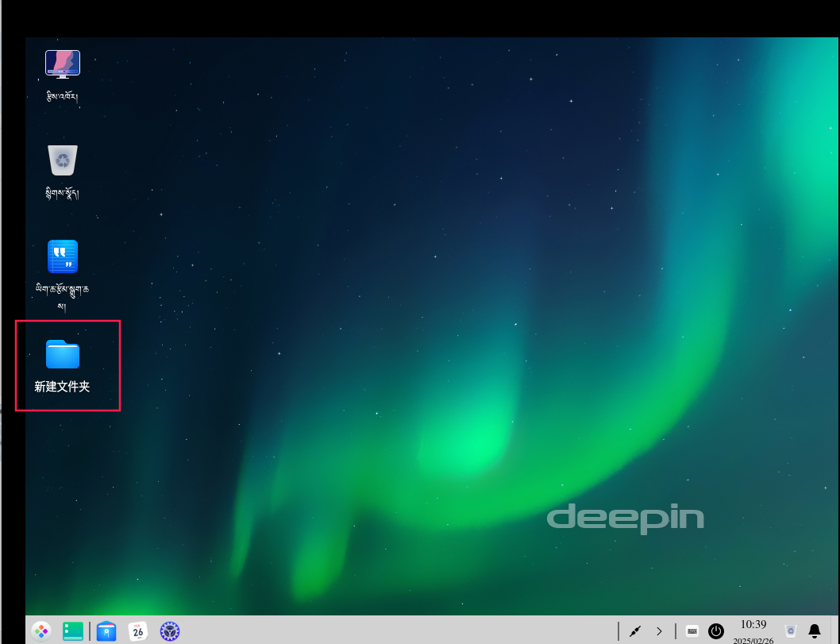The image size is (840, 644).
Task: Open notifications via the bell icon
Action: pos(815,631)
